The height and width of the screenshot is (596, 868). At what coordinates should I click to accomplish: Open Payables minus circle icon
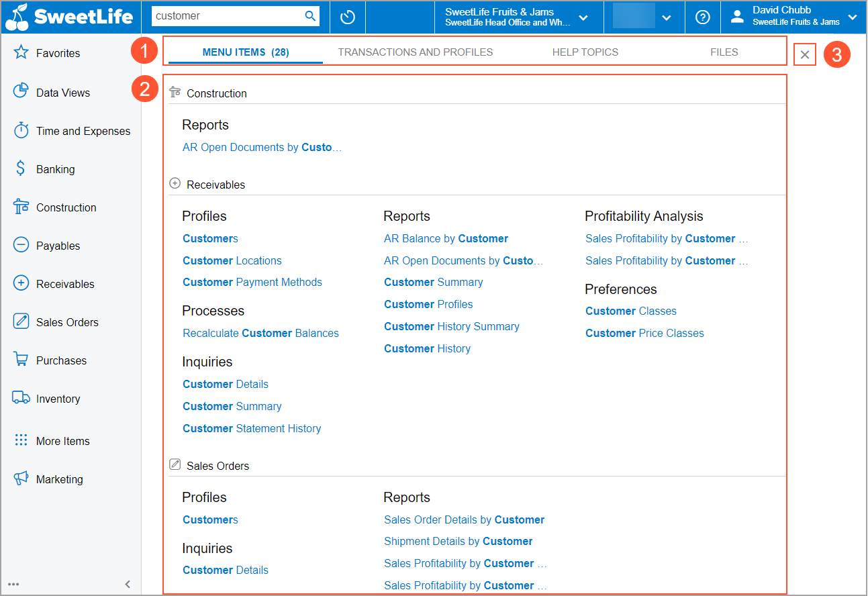(x=21, y=246)
